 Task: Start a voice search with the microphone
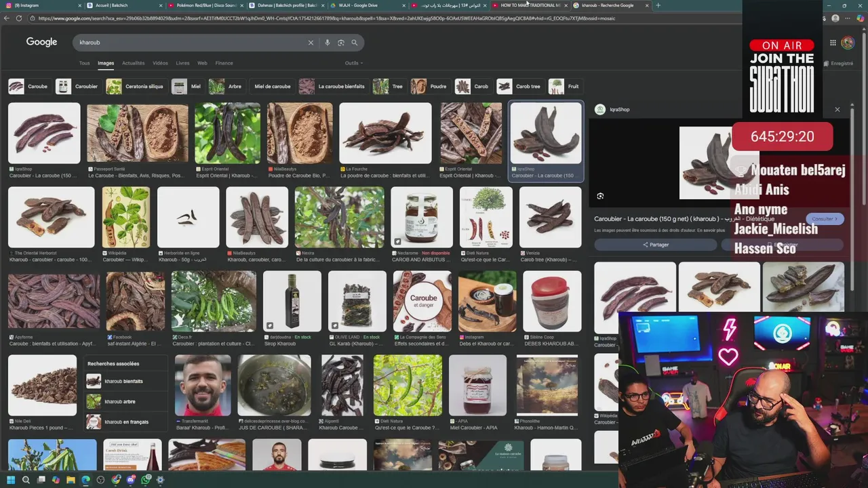pos(328,43)
